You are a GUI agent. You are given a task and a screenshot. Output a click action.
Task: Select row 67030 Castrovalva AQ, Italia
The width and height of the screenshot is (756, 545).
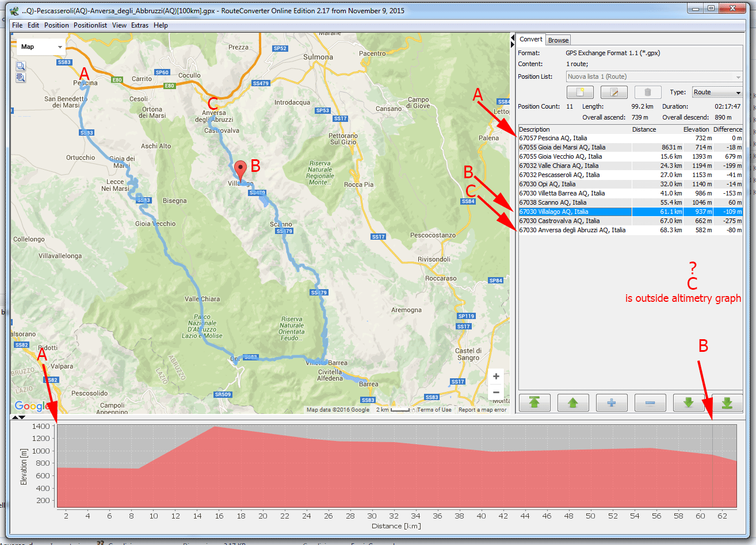[x=631, y=221]
